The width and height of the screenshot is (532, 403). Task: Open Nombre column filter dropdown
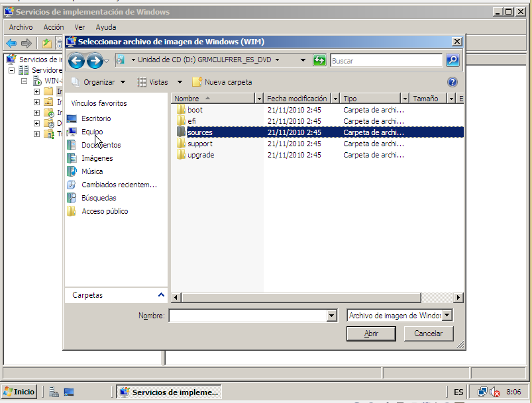[x=259, y=99]
